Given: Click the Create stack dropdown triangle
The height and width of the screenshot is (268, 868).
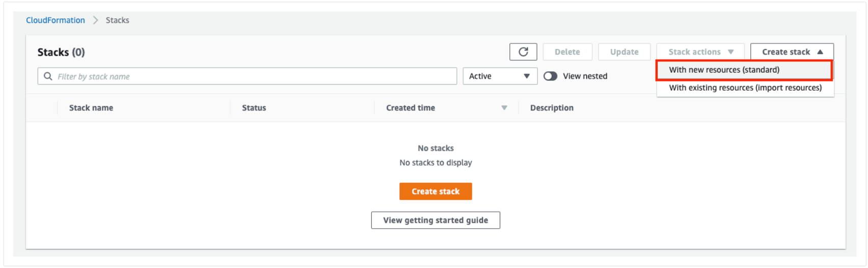Looking at the screenshot, I should [x=820, y=52].
